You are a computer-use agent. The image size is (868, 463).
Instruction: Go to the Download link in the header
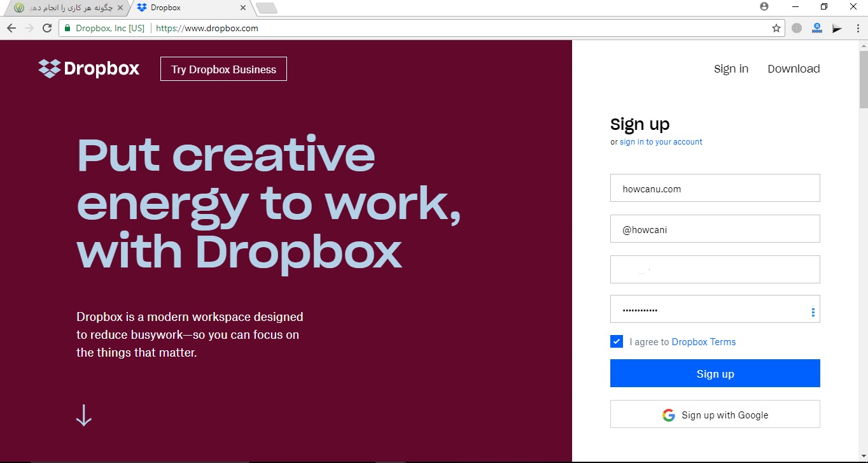(794, 69)
